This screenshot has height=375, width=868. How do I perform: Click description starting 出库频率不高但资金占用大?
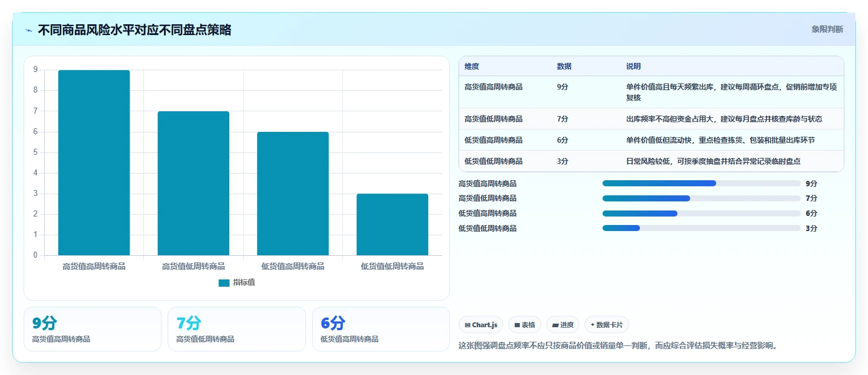tap(724, 119)
